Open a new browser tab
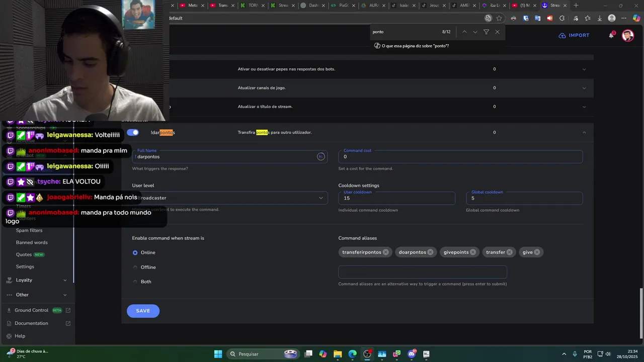The height and width of the screenshot is (362, 644). coord(576,6)
